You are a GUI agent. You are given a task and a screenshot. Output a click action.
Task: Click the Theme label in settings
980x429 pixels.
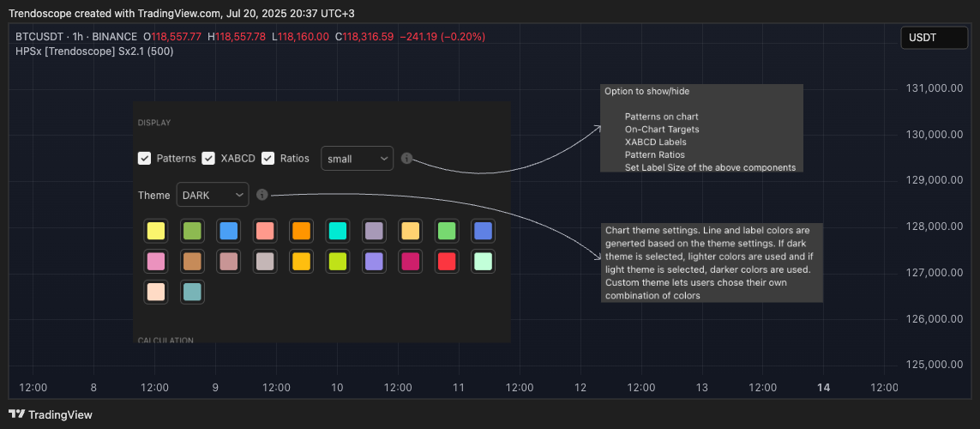pos(153,195)
